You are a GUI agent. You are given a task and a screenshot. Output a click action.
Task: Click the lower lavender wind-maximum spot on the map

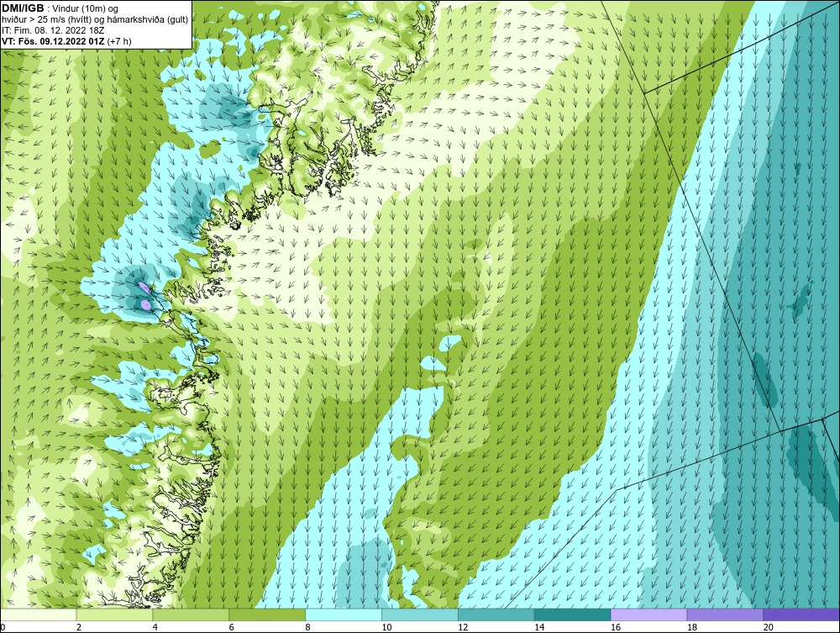point(145,305)
